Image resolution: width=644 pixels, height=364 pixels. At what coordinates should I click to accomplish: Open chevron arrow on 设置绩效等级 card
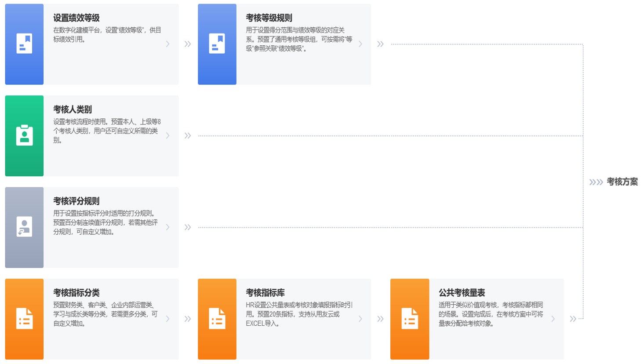[x=167, y=44]
